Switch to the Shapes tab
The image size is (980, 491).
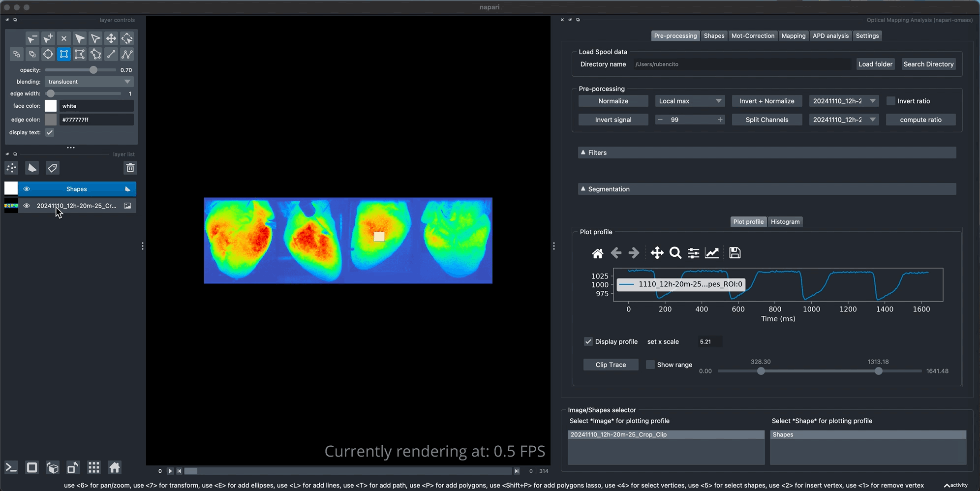click(x=714, y=36)
